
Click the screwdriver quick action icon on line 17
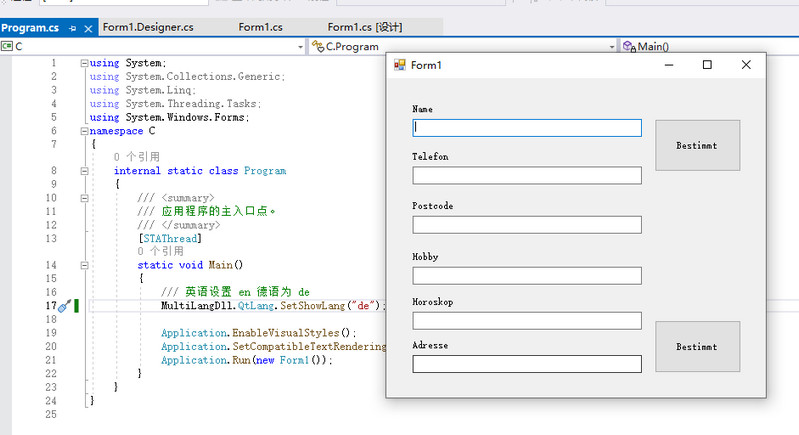64,306
